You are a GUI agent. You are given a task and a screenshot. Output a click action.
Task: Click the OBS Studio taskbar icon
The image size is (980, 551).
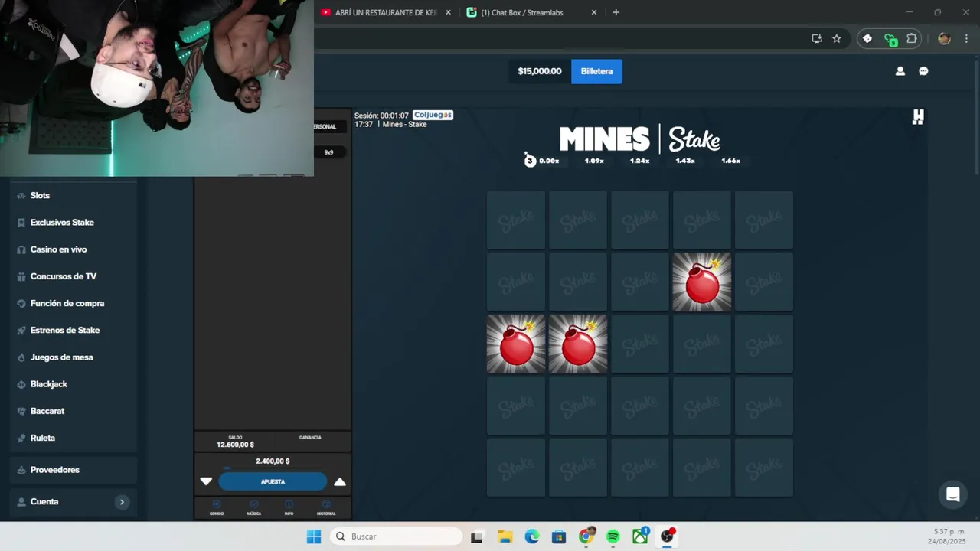tap(668, 536)
